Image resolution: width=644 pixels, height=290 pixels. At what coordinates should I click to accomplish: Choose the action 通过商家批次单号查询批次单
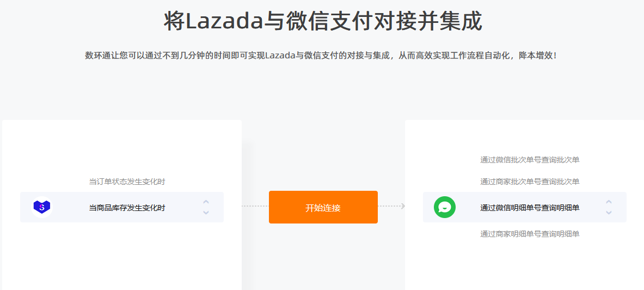[x=530, y=182]
